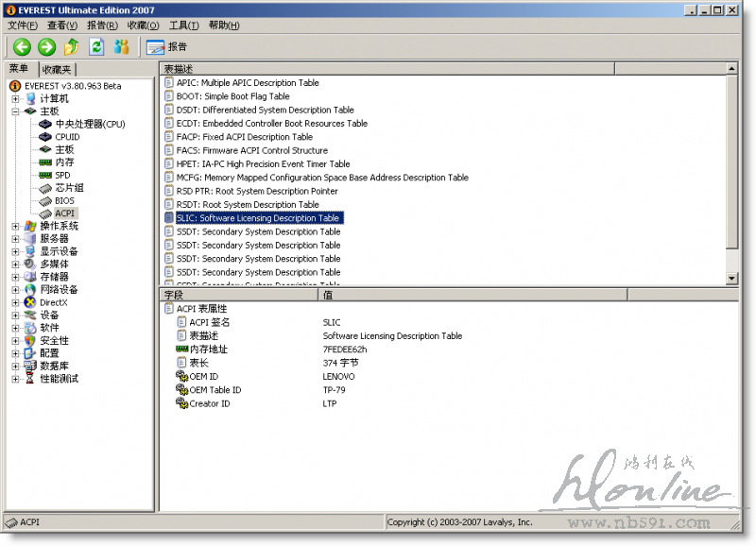Click the two-people users toolbar icon
Screen dimensions: 756x546
click(x=121, y=47)
